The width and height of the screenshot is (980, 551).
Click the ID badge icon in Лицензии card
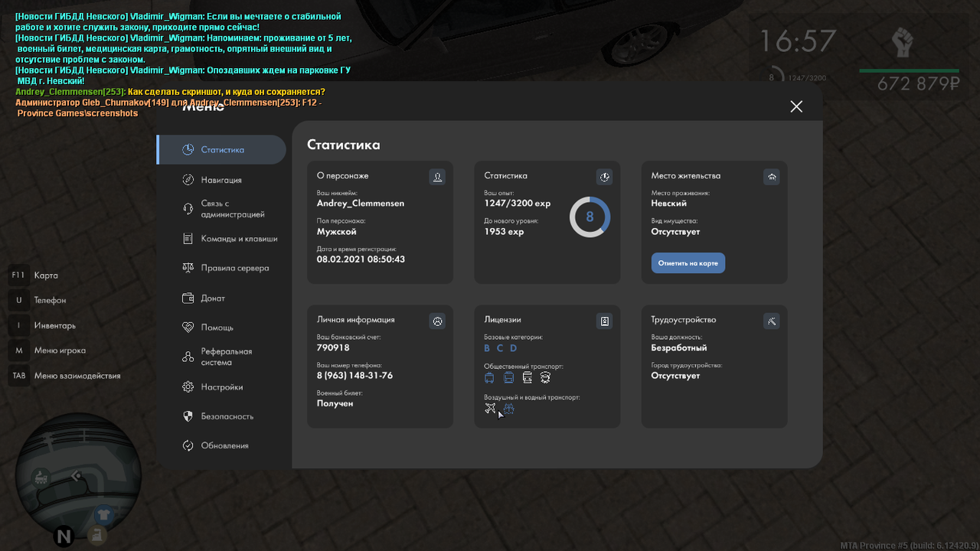click(604, 321)
